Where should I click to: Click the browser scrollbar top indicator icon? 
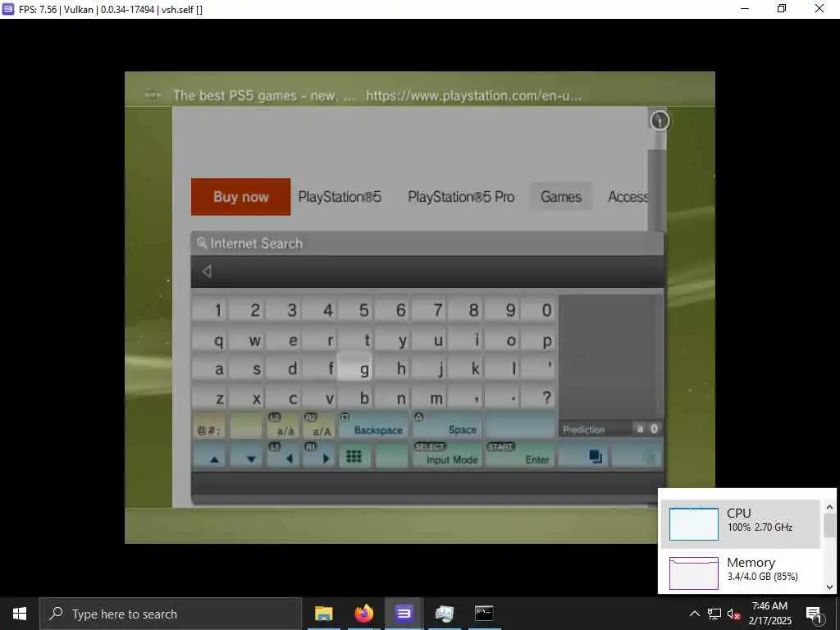click(x=660, y=121)
